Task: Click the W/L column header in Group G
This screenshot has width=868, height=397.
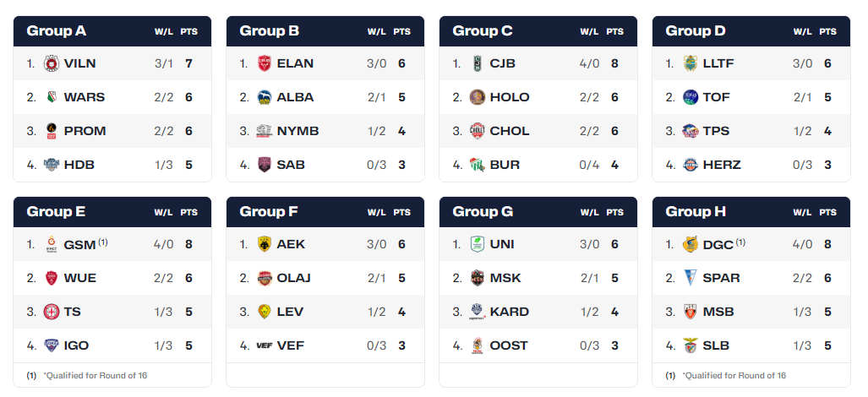Action: click(589, 213)
